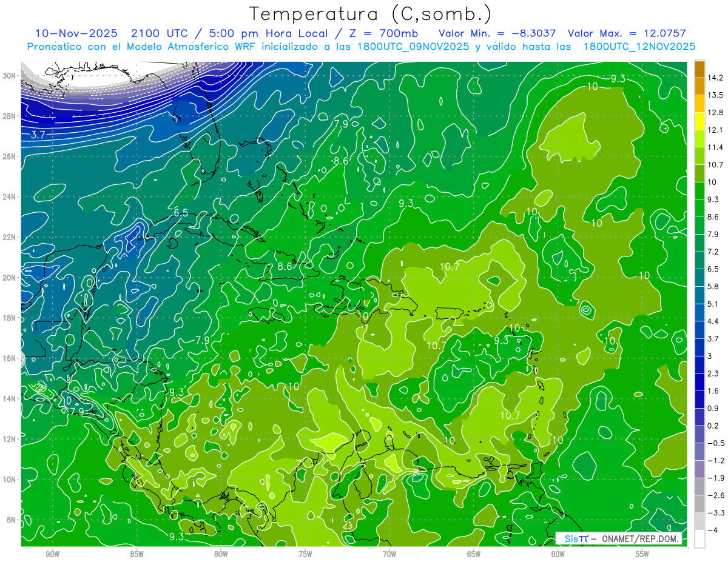Click the 12N latitude axis label
The height and width of the screenshot is (562, 728).
10,439
